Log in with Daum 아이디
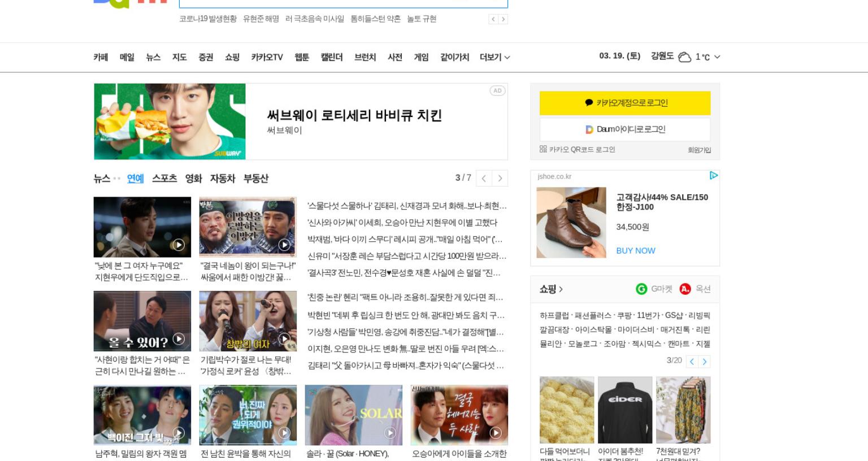 pos(625,129)
